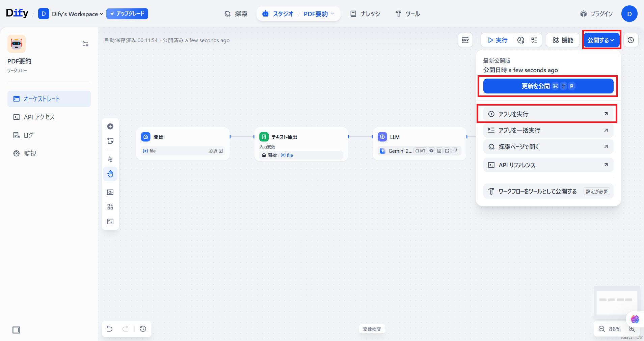This screenshot has height=341, width=644.
Task: Open the API アクセス sidebar item
Action: [x=39, y=117]
